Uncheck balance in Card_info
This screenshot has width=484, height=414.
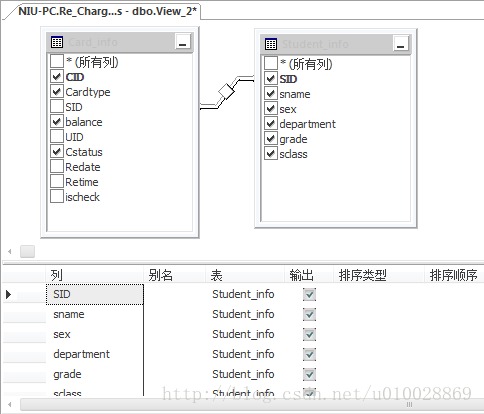coord(57,122)
